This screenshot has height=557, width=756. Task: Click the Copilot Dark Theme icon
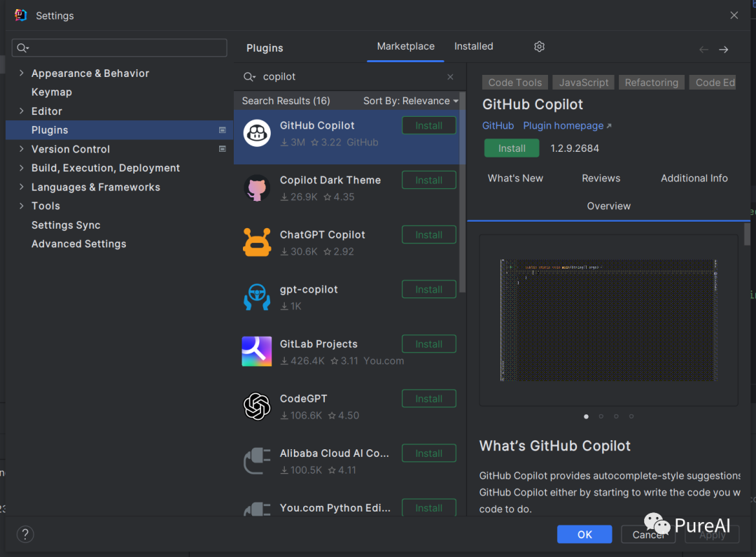coord(257,188)
